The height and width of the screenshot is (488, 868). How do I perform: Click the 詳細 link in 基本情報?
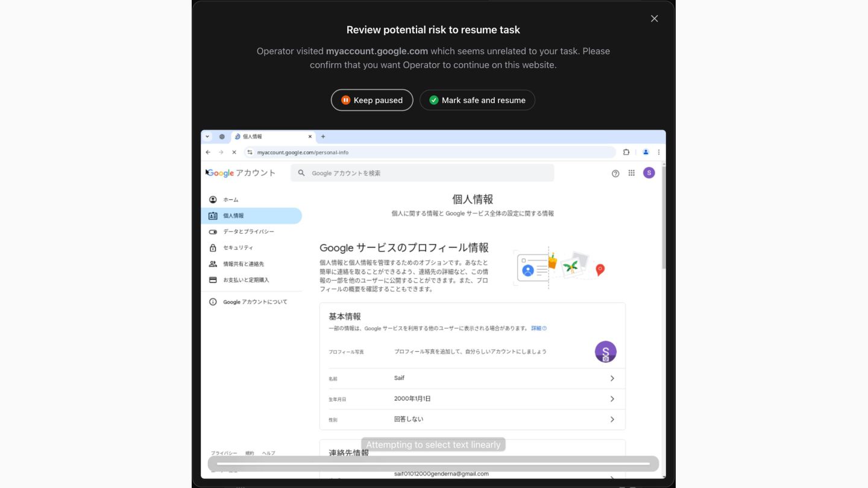pos(538,328)
